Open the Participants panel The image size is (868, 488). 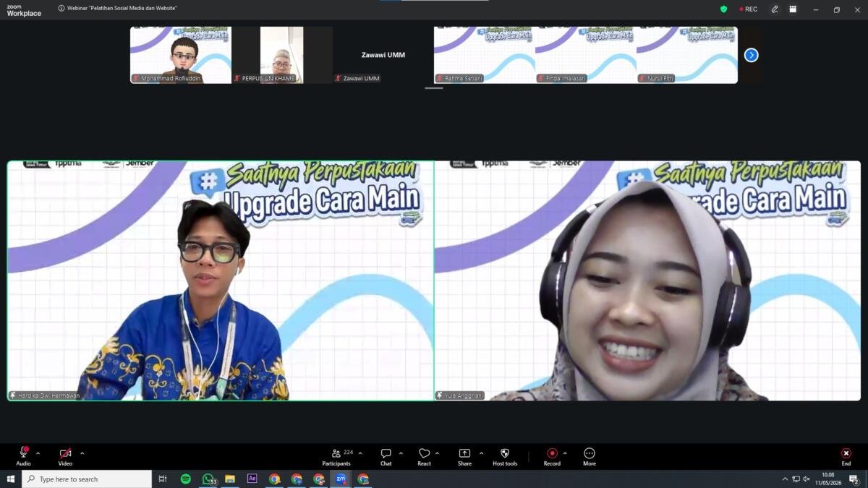tap(336, 456)
